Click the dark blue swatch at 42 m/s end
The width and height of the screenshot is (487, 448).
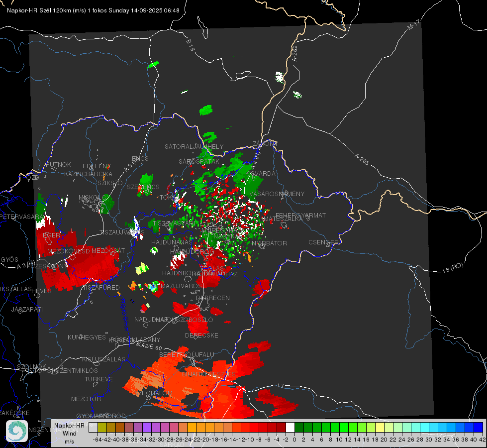tap(478, 428)
